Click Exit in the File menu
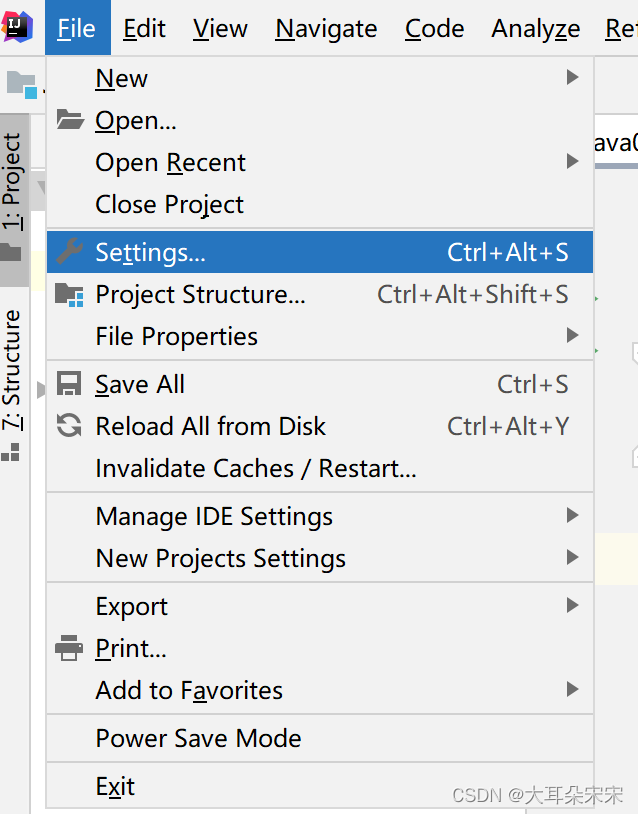The width and height of the screenshot is (638, 814). tap(115, 786)
